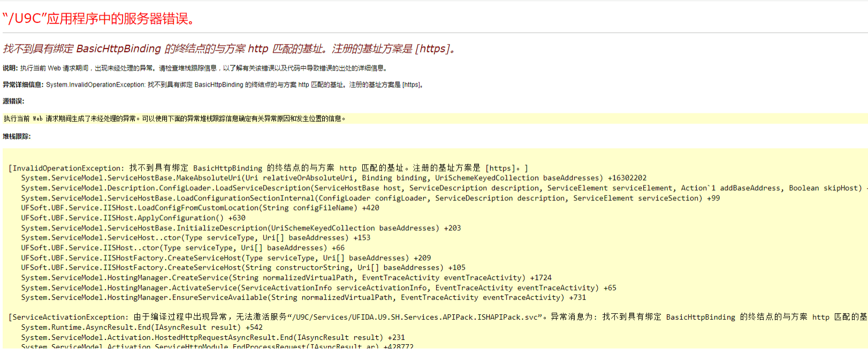Click the bold 说明 label
Image resolution: width=868 pixels, height=349 pixels.
(10, 68)
